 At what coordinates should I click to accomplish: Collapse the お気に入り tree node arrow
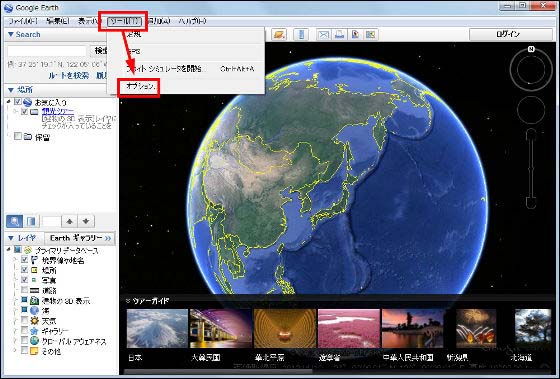pos(9,102)
